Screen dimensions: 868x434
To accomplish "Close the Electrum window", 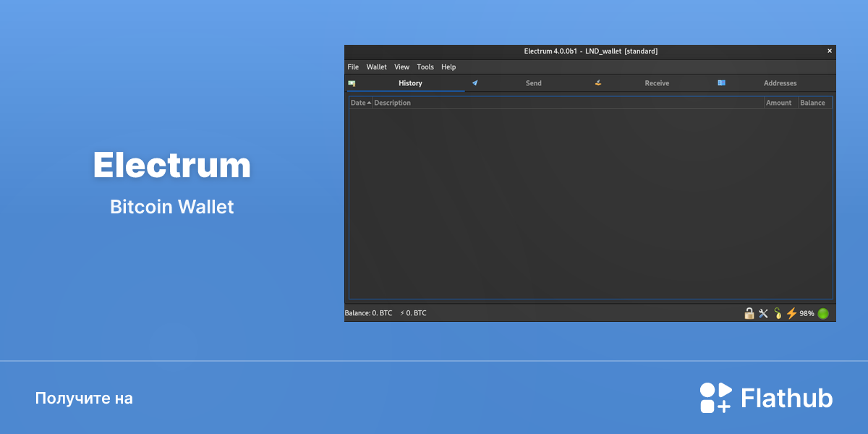I will pyautogui.click(x=830, y=51).
